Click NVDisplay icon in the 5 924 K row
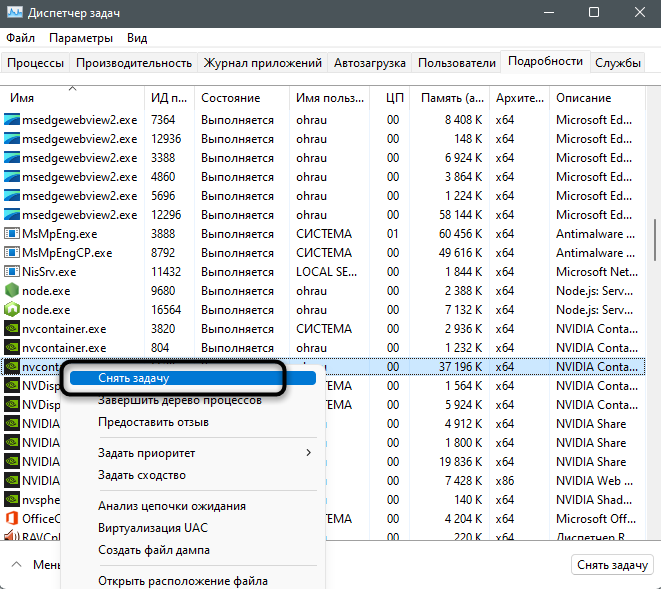661x589 pixels. pyautogui.click(x=12, y=404)
